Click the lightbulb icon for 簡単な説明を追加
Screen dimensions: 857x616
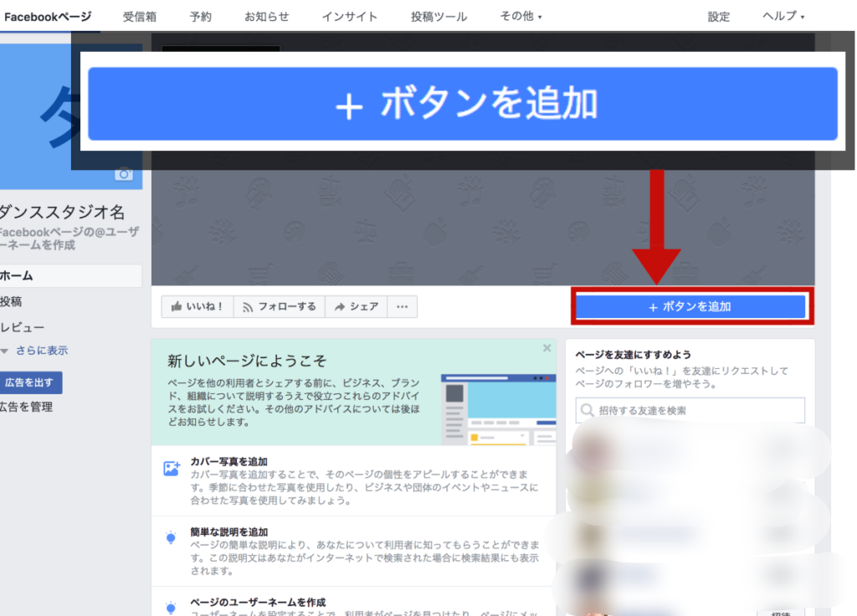171,538
